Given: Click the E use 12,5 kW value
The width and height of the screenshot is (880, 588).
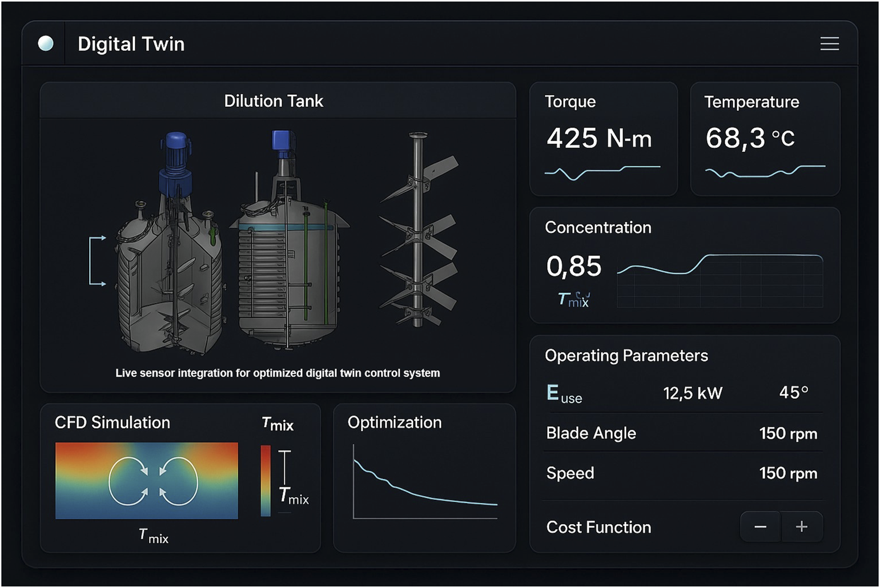Looking at the screenshot, I should pos(692,393).
